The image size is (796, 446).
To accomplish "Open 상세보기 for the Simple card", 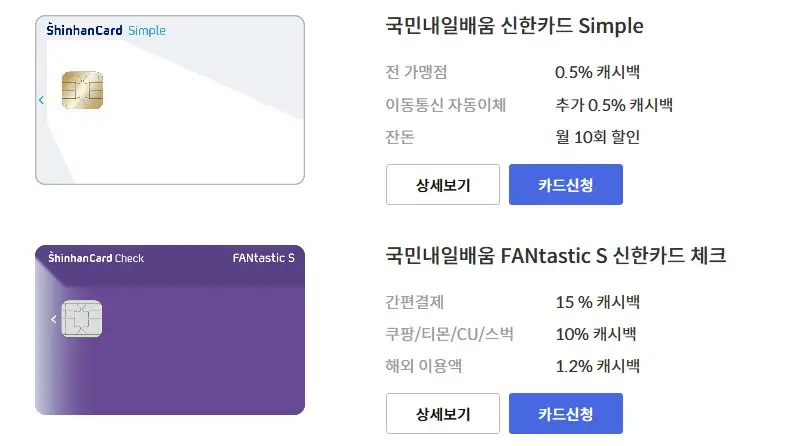I will point(443,185).
